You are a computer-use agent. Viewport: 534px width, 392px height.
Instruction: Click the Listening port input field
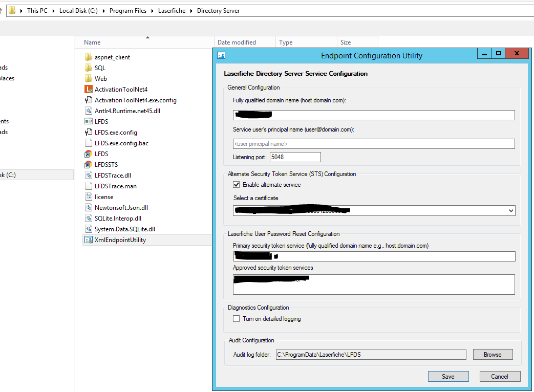click(x=295, y=157)
